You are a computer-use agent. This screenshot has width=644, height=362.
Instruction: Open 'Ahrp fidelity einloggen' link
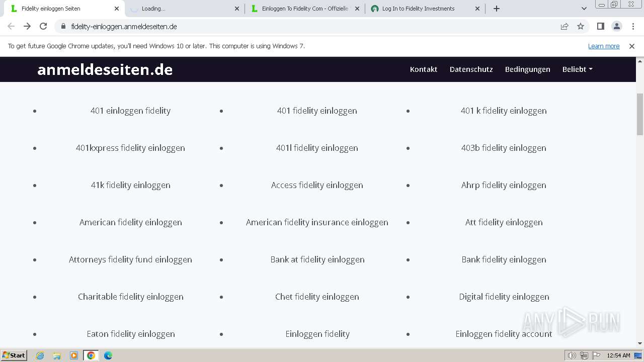[504, 185]
